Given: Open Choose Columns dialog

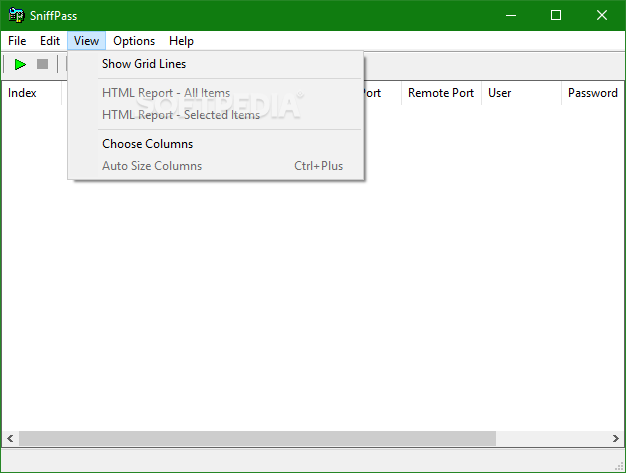Looking at the screenshot, I should tap(216, 144).
